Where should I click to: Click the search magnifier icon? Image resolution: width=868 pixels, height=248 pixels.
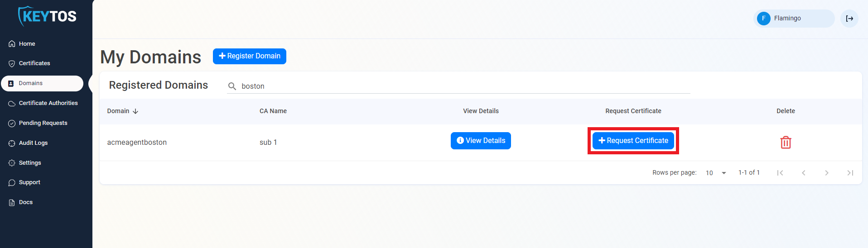click(232, 86)
